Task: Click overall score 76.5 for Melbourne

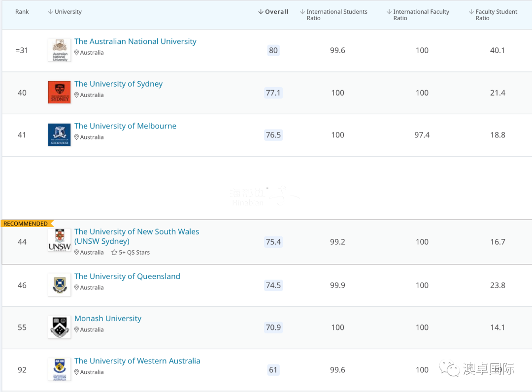Action: click(273, 134)
